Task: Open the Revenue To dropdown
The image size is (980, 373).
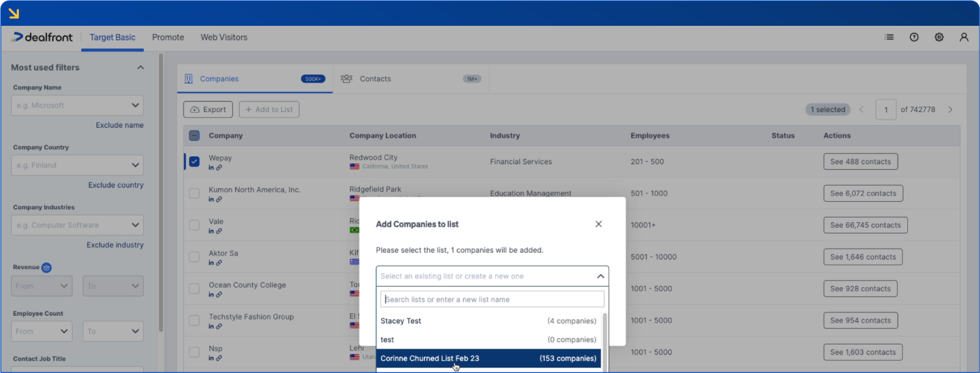Action: [113, 285]
